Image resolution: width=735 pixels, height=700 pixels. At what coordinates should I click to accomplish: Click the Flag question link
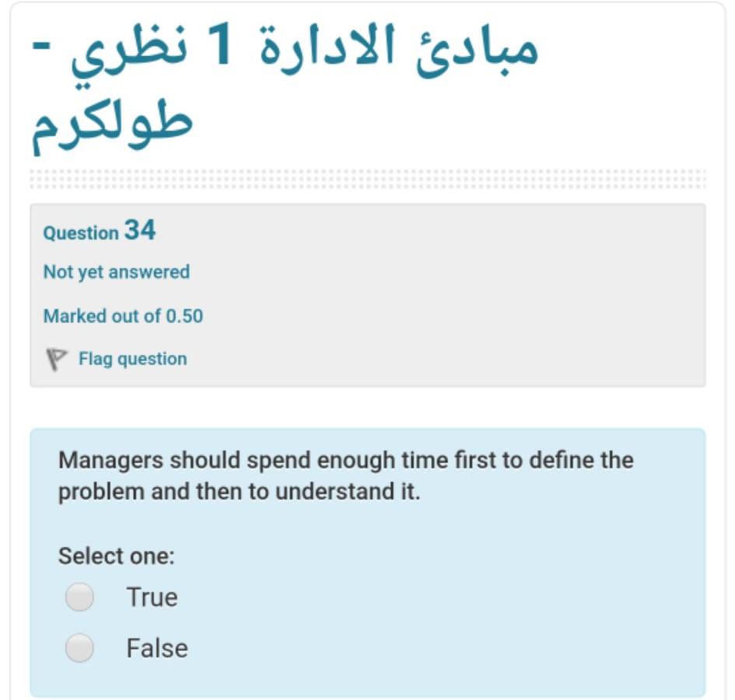(131, 359)
